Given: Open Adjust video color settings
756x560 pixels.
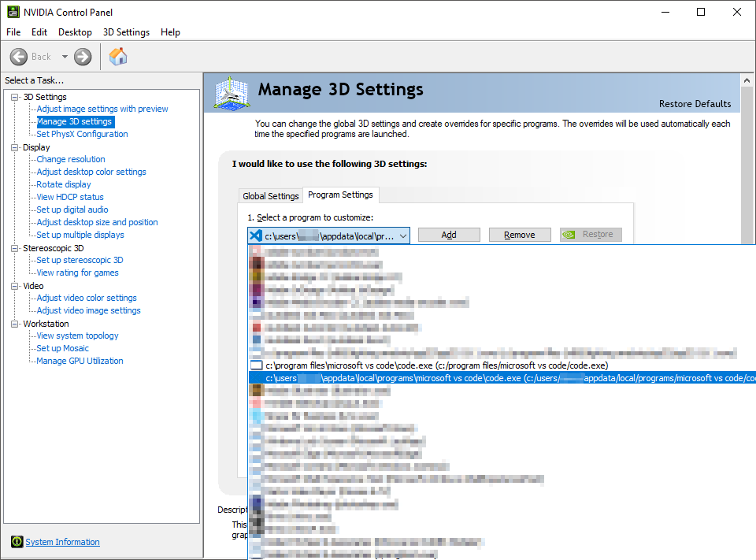Looking at the screenshot, I should click(87, 298).
